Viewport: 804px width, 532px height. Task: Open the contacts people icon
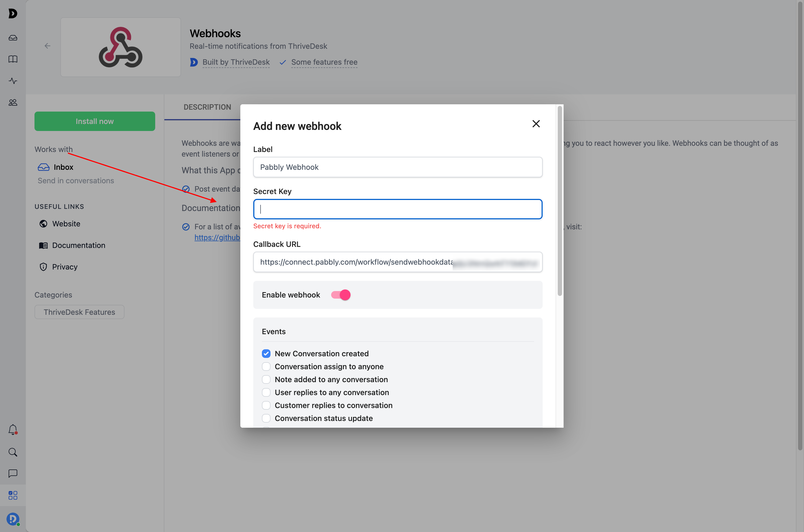coord(13,102)
